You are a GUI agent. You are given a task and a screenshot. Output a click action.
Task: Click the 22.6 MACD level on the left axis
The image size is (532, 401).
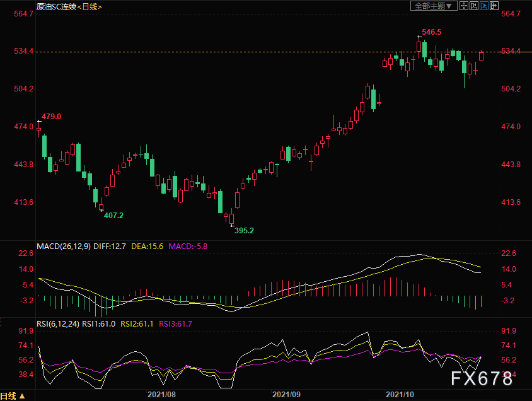pyautogui.click(x=26, y=253)
